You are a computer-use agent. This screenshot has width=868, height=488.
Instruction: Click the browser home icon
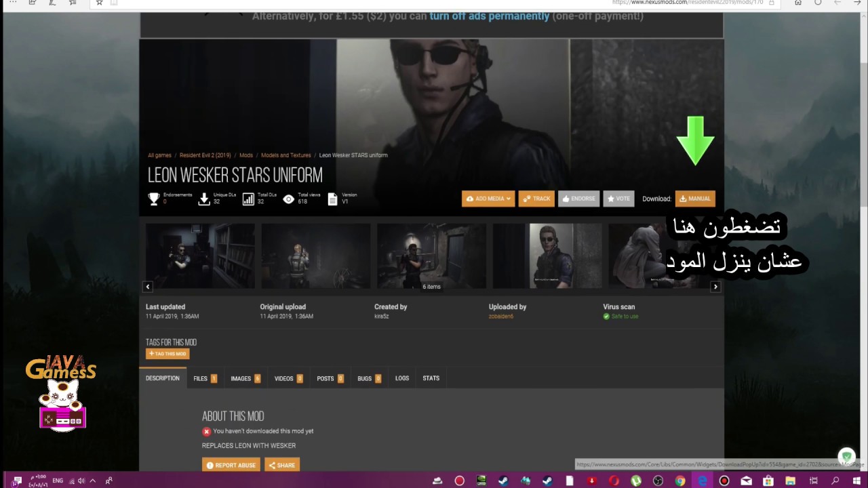pos(798,3)
